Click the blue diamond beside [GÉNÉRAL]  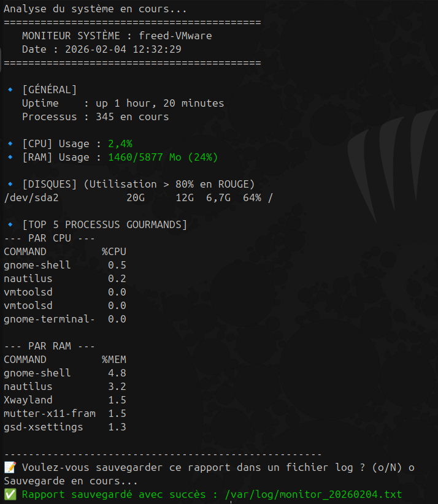coord(10,90)
